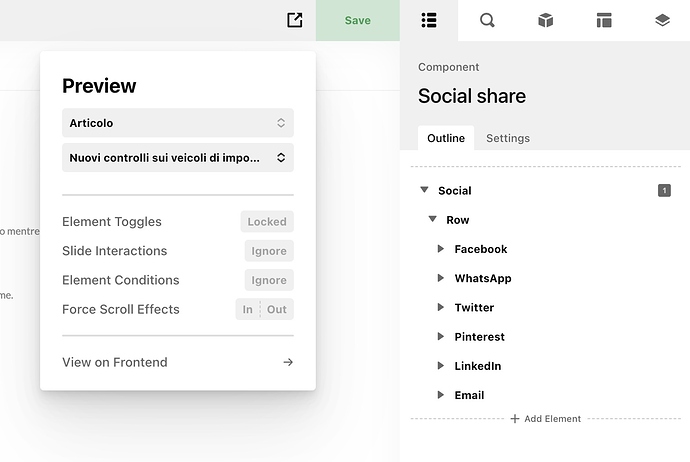The height and width of the screenshot is (462, 690).
Task: Switch to the Settings tab
Action: [508, 138]
